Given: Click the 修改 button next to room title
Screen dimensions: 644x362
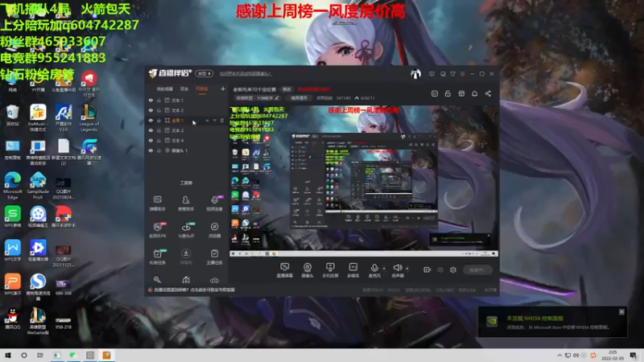Looking at the screenshot, I should point(287,89).
